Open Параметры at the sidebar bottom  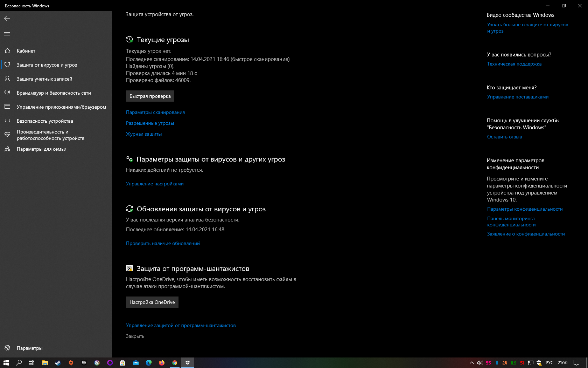[x=56, y=348]
